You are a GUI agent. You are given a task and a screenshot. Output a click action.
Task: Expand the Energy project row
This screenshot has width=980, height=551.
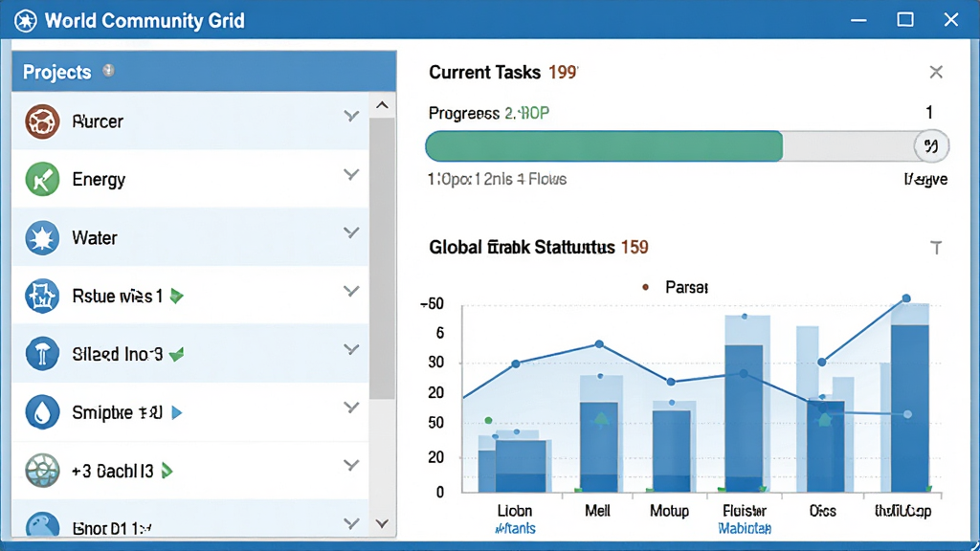(x=352, y=174)
